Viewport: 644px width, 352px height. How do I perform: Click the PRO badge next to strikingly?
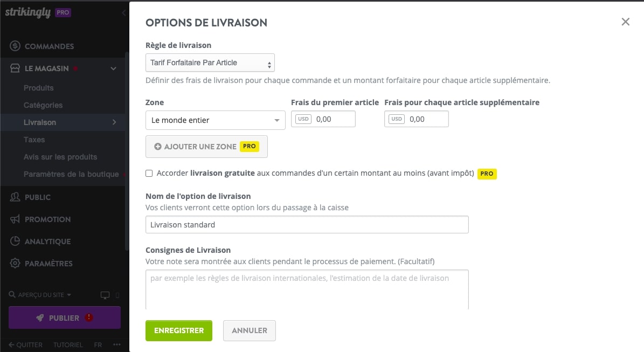click(63, 11)
